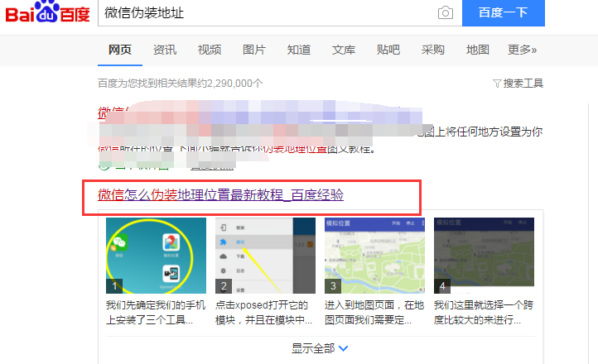Open the 视频 tab
Viewport: 598px width, 364px height.
[210, 50]
